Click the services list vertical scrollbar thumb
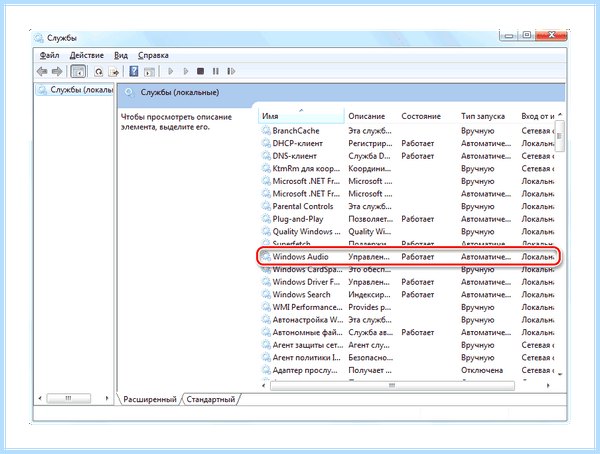The image size is (600, 454). [x=559, y=136]
